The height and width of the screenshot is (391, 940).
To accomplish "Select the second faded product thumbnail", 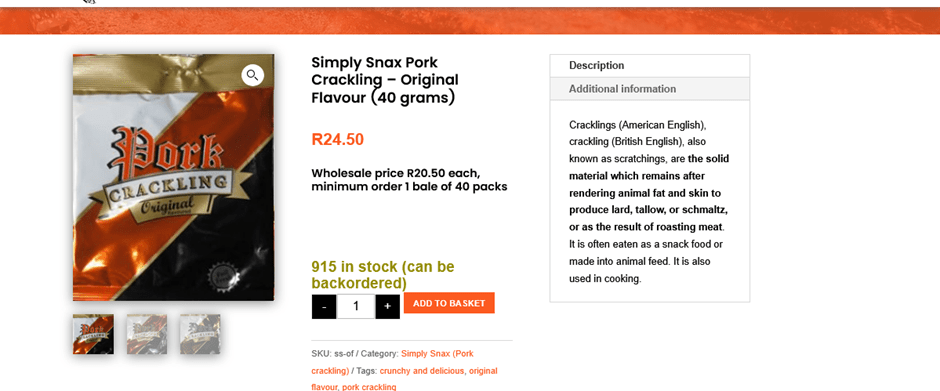I will pyautogui.click(x=147, y=334).
